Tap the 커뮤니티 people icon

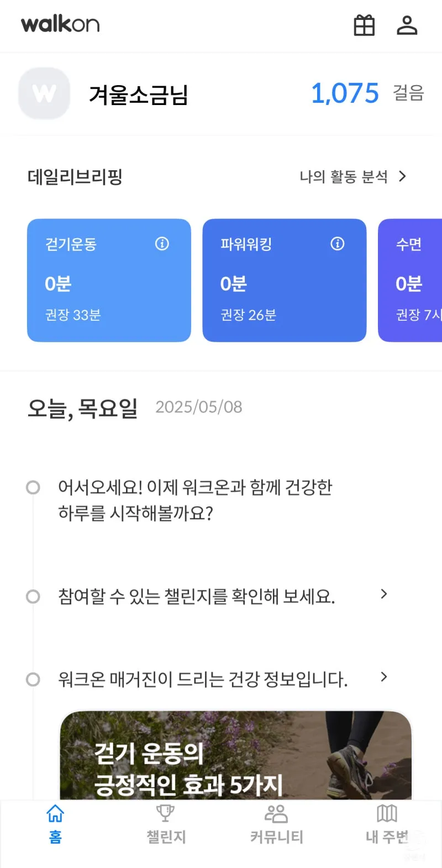pyautogui.click(x=276, y=814)
